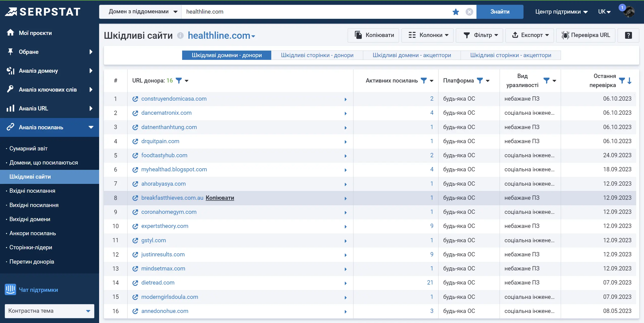Screen dimensions: 644x323
Task: Toggle sort arrow on Остання перевірка column
Action: coord(629,80)
